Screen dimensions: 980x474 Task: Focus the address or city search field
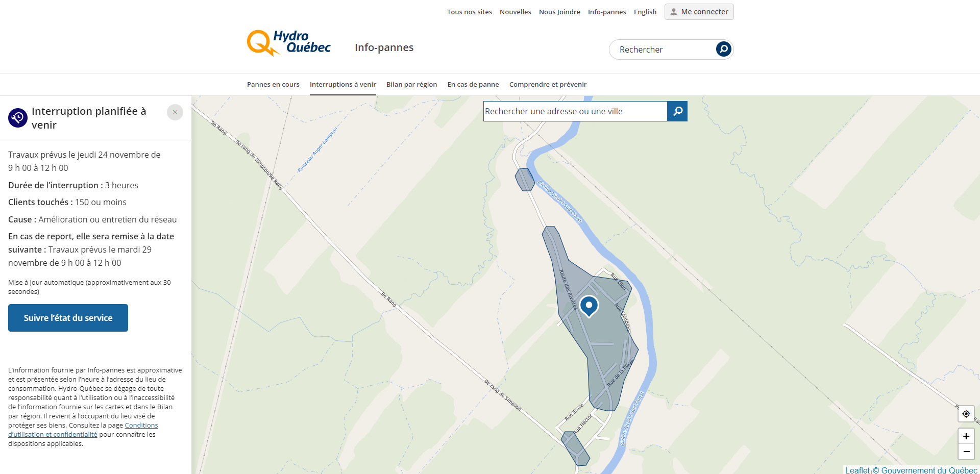(x=575, y=111)
